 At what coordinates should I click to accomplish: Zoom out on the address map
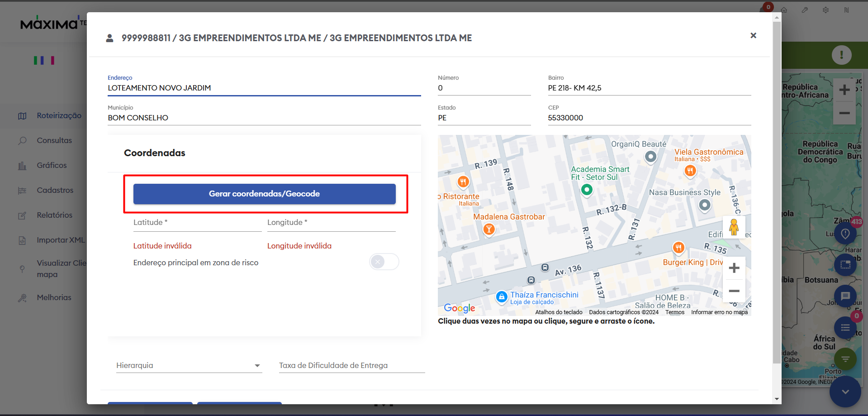(734, 291)
